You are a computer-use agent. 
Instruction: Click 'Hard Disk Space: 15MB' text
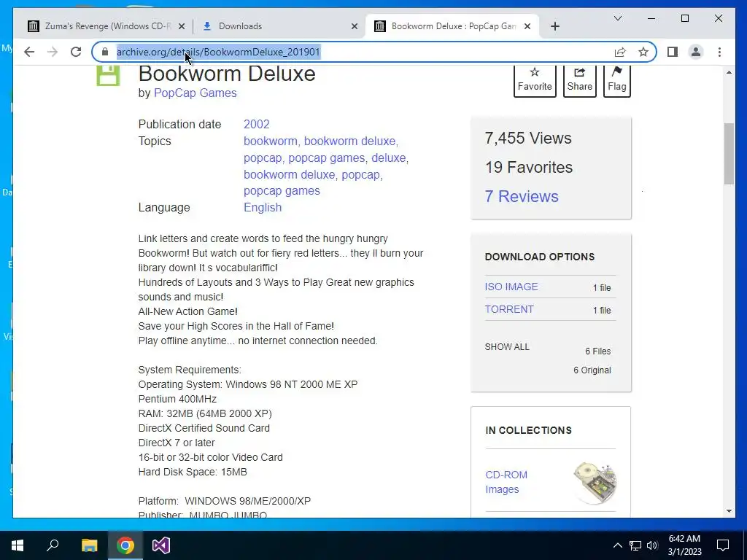point(193,472)
